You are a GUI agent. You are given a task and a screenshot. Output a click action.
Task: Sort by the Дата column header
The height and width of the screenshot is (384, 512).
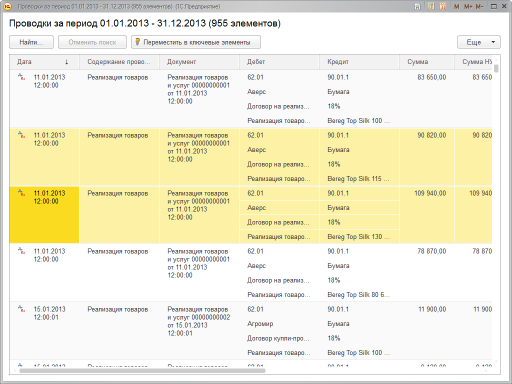click(44, 62)
